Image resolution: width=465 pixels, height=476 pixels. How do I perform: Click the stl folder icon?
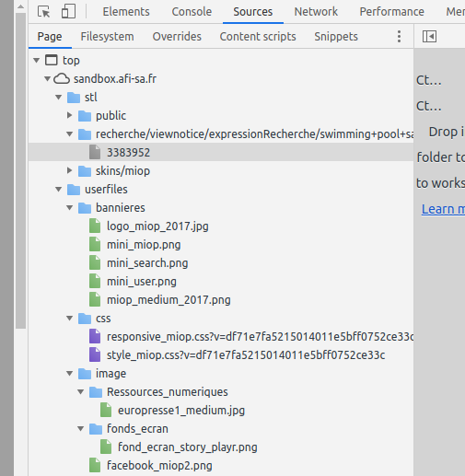(x=74, y=98)
